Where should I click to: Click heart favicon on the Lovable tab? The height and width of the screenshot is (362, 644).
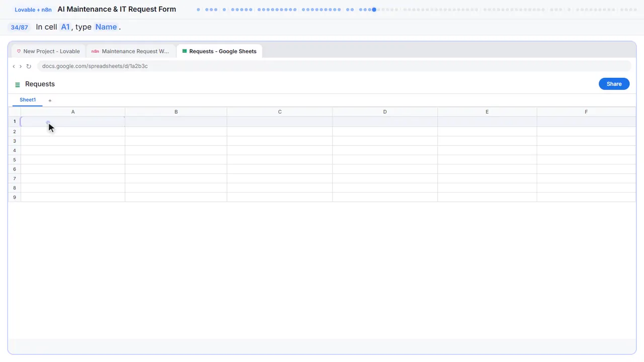click(19, 51)
